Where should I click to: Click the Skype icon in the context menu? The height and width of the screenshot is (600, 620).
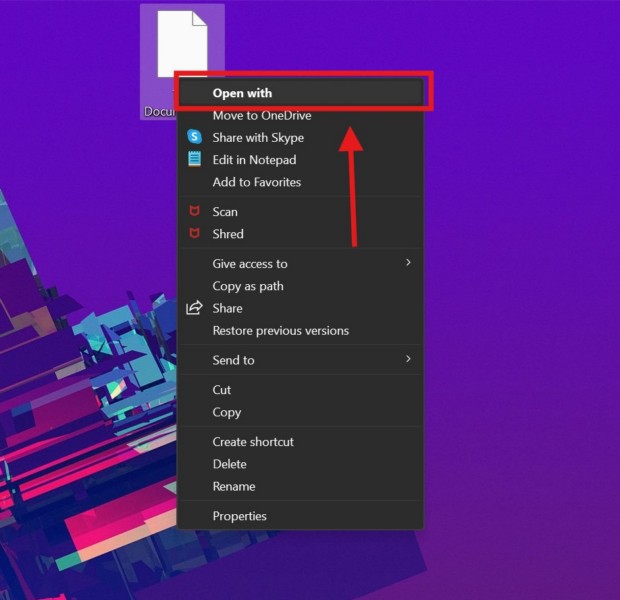[x=195, y=138]
